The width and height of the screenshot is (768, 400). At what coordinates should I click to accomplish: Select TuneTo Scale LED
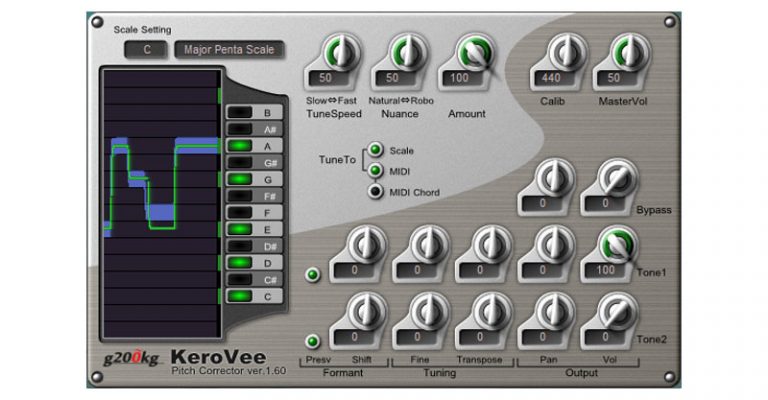click(376, 149)
